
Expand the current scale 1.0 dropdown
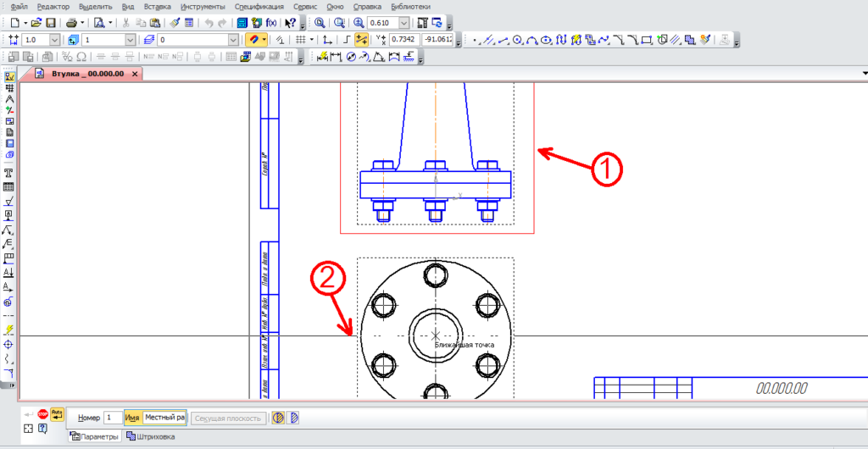click(x=55, y=40)
